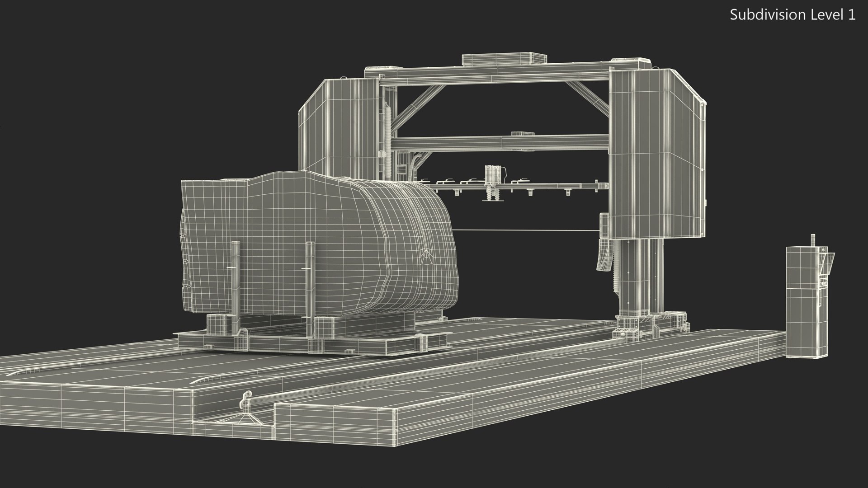This screenshot has height=488, width=868.
Task: Click the Subdivision Level 1 label
Action: 792,15
